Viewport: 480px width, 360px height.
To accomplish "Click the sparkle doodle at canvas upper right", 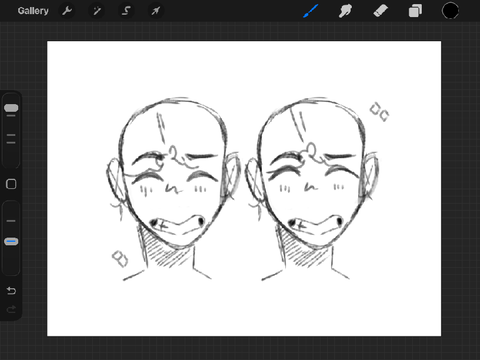I will pyautogui.click(x=379, y=112).
